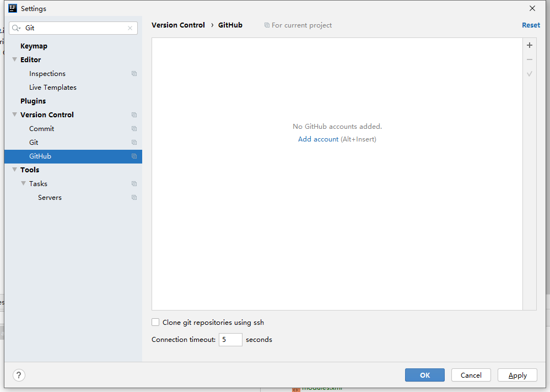Click the 'Connection timeout:' label

pyautogui.click(x=184, y=340)
